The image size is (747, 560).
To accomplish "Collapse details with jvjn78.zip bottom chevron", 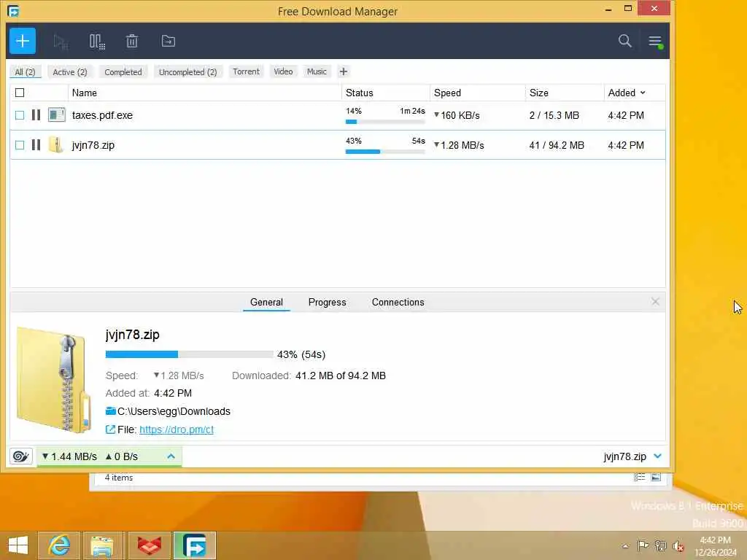I will pyautogui.click(x=658, y=456).
